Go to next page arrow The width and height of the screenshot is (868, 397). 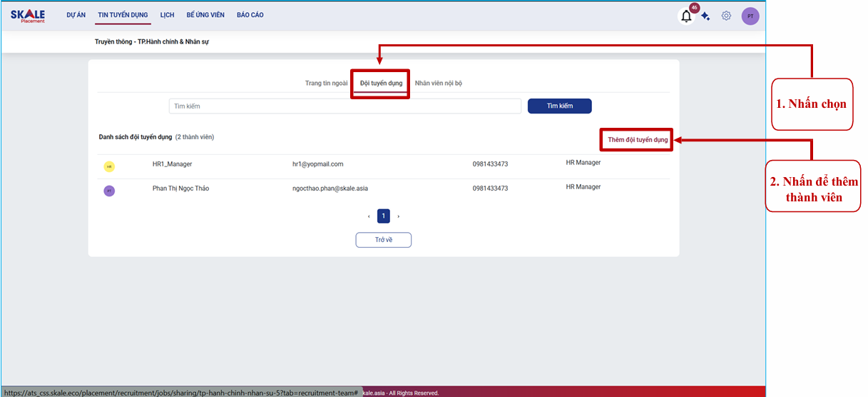(399, 216)
